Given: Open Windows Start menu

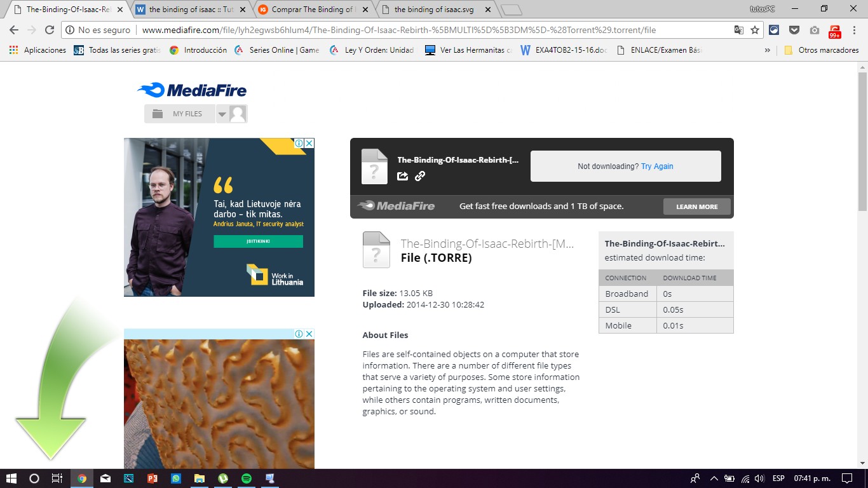Looking at the screenshot, I should coord(11,478).
